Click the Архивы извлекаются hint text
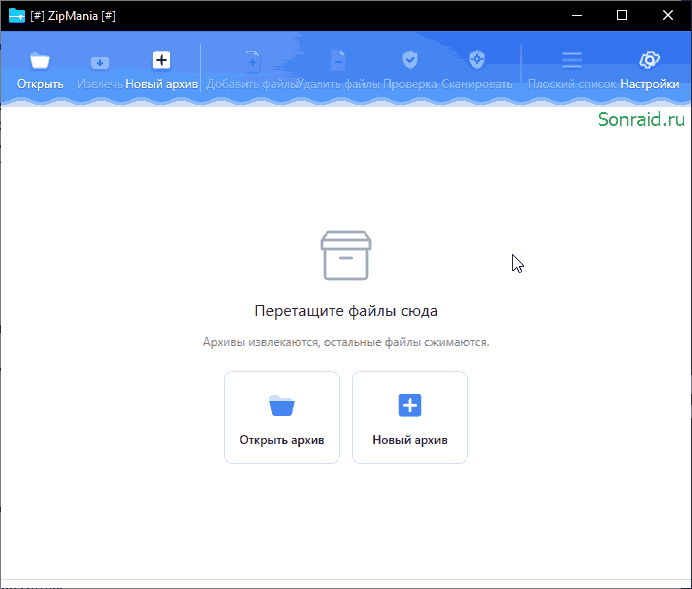The width and height of the screenshot is (692, 589). [346, 342]
